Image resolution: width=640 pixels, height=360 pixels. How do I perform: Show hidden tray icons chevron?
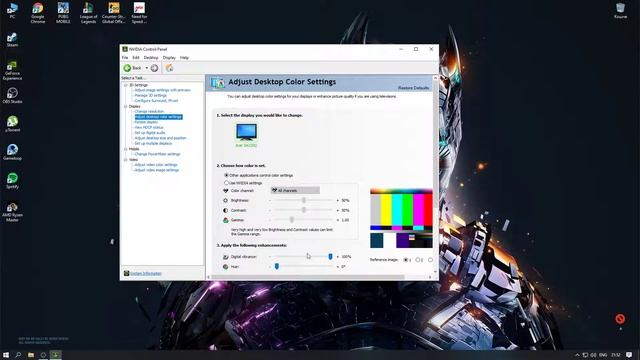[x=577, y=355]
